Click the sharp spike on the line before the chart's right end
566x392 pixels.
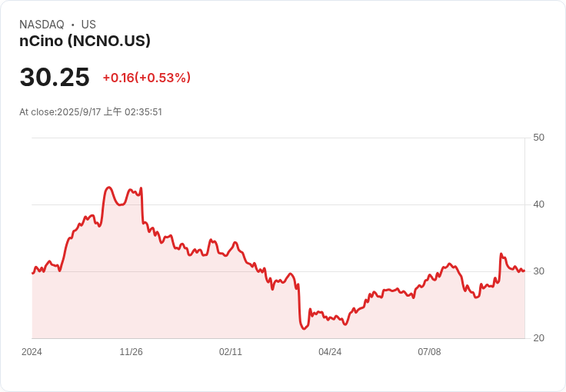pyautogui.click(x=501, y=254)
